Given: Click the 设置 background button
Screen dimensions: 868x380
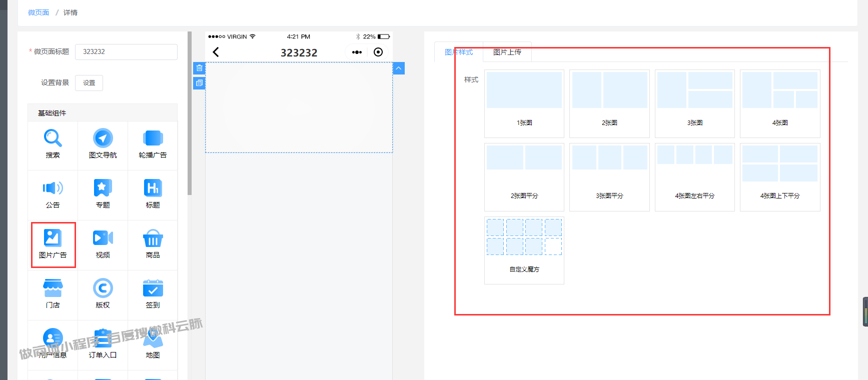Looking at the screenshot, I should point(89,83).
